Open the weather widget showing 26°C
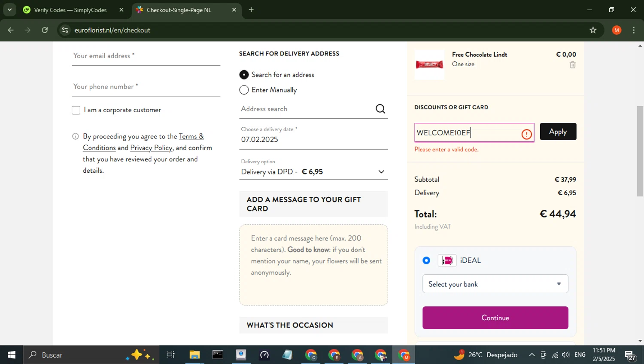This screenshot has height=364, width=644. coord(486,355)
